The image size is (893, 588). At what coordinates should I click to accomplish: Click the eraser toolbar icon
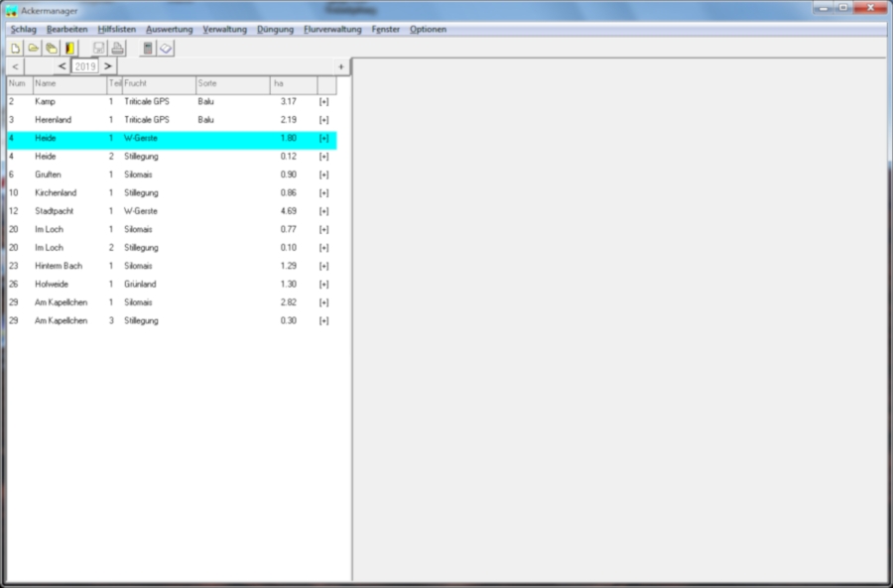click(166, 48)
